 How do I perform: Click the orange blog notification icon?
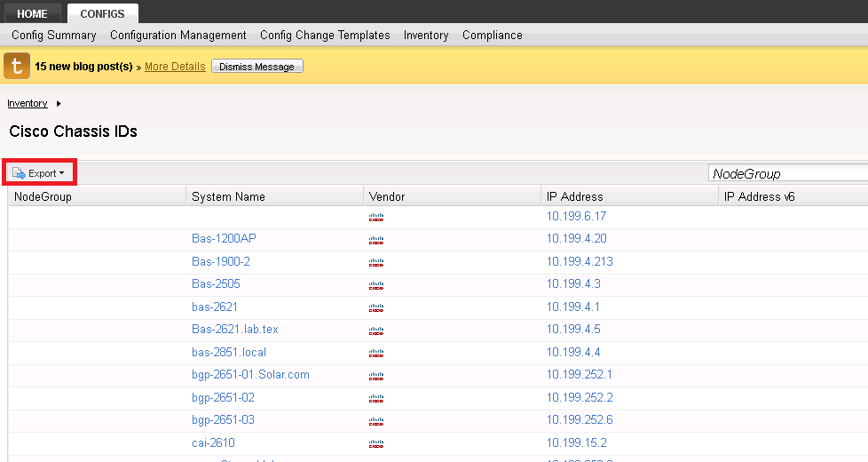click(17, 66)
